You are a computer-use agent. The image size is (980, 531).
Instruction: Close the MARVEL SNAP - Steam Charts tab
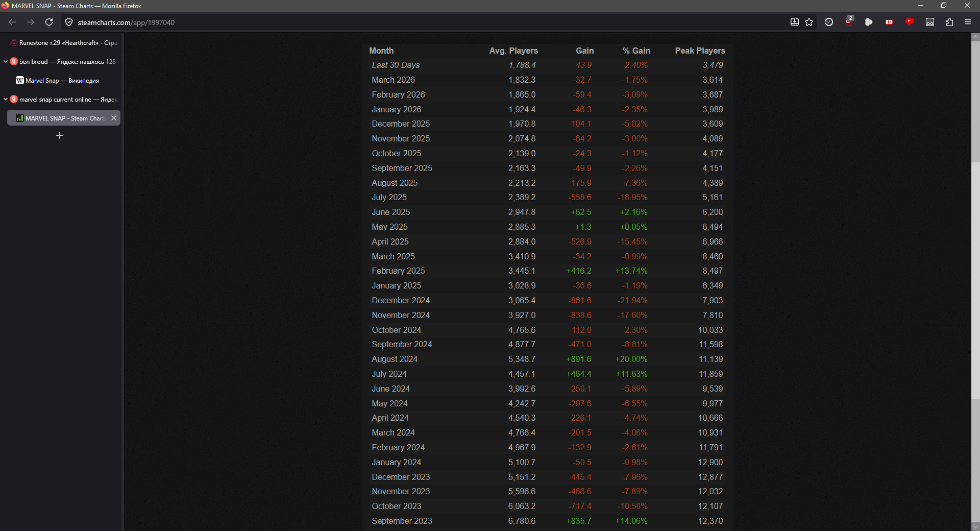(114, 118)
